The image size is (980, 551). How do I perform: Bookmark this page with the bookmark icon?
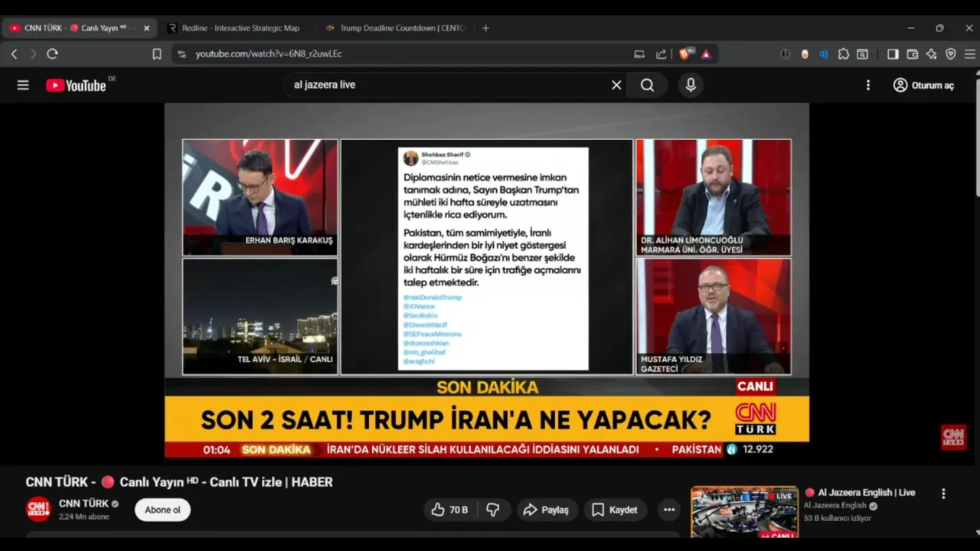pos(156,54)
